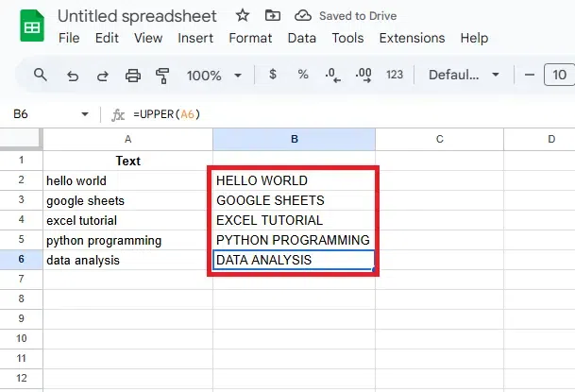Image resolution: width=575 pixels, height=392 pixels.
Task: Print the spreadsheet
Action: pos(133,75)
